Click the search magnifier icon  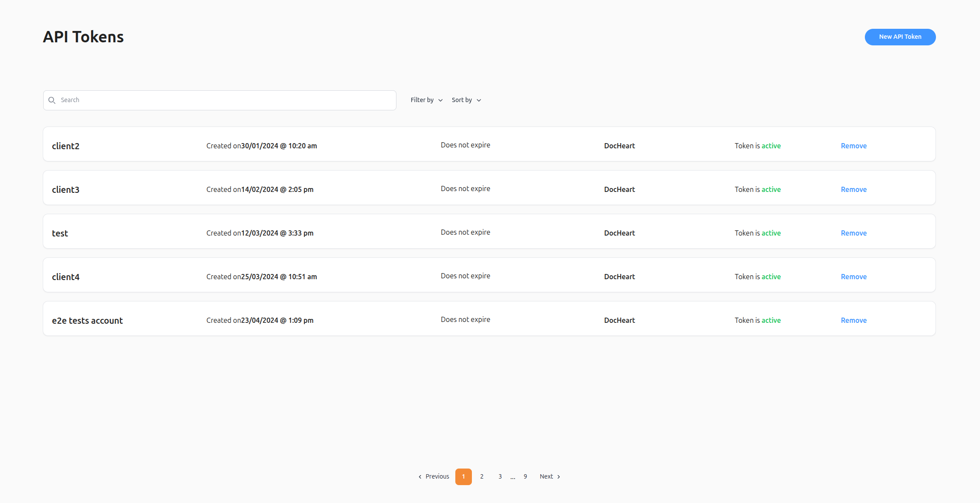click(x=52, y=100)
